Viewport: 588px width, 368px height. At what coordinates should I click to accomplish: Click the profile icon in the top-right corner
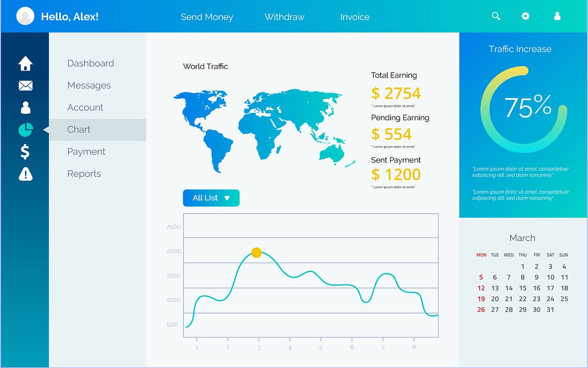click(557, 16)
